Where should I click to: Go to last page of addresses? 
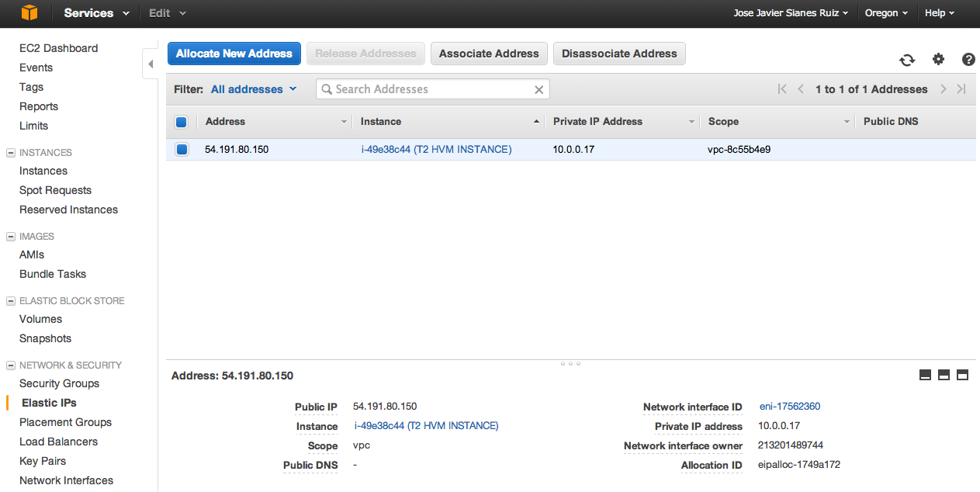pos(961,89)
